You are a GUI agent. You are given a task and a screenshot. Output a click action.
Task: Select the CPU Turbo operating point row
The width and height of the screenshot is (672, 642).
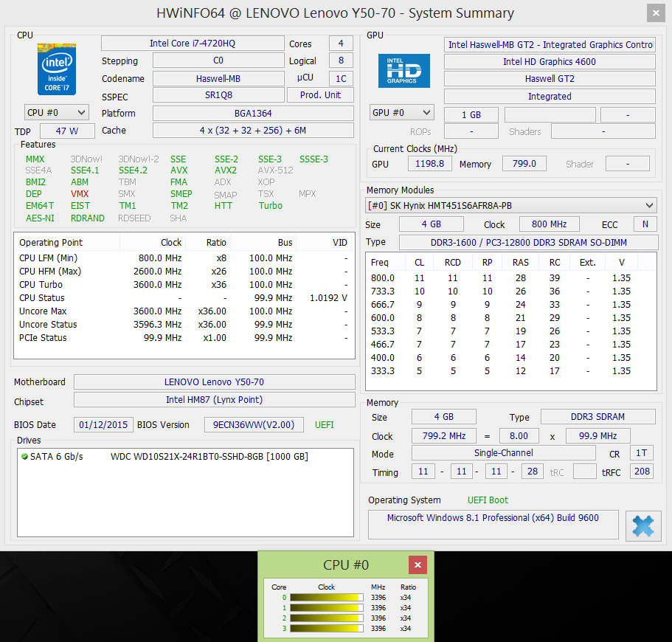point(184,285)
